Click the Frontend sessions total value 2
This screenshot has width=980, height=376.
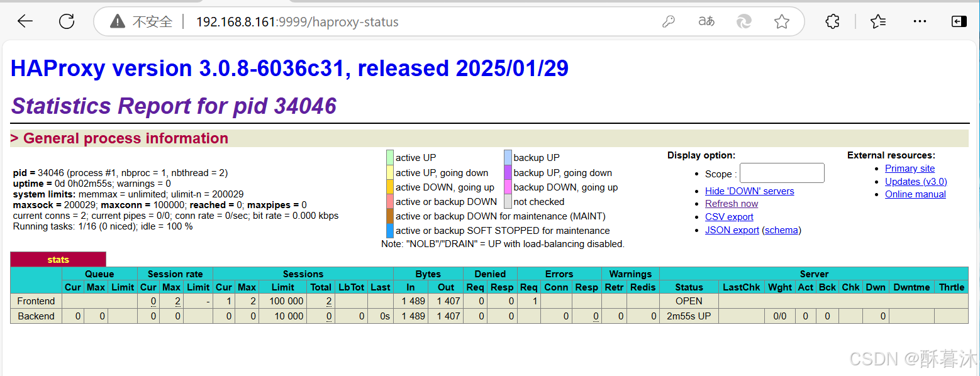tap(329, 301)
